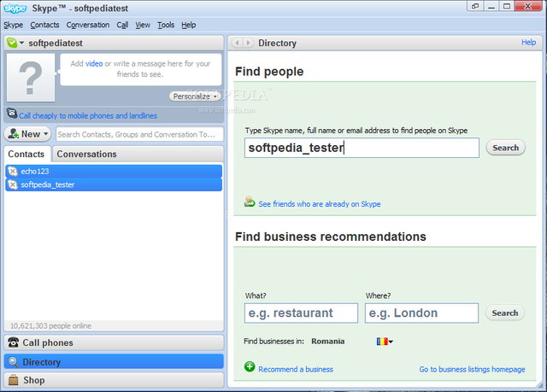Image resolution: width=547 pixels, height=392 pixels.
Task: Focus the Search Contacts, Groups field
Action: [139, 134]
